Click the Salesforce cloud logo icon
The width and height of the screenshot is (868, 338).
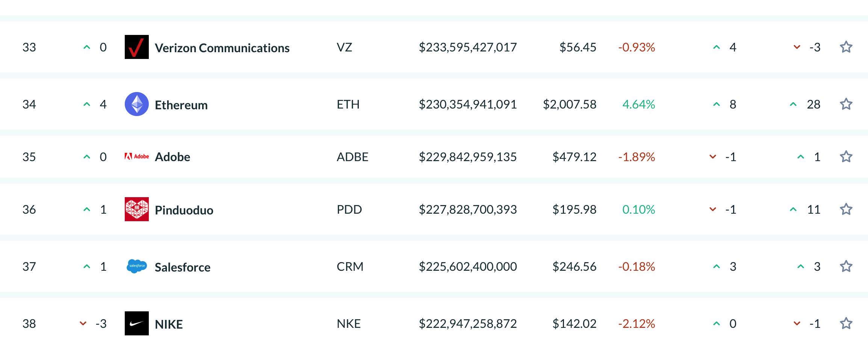point(136,266)
